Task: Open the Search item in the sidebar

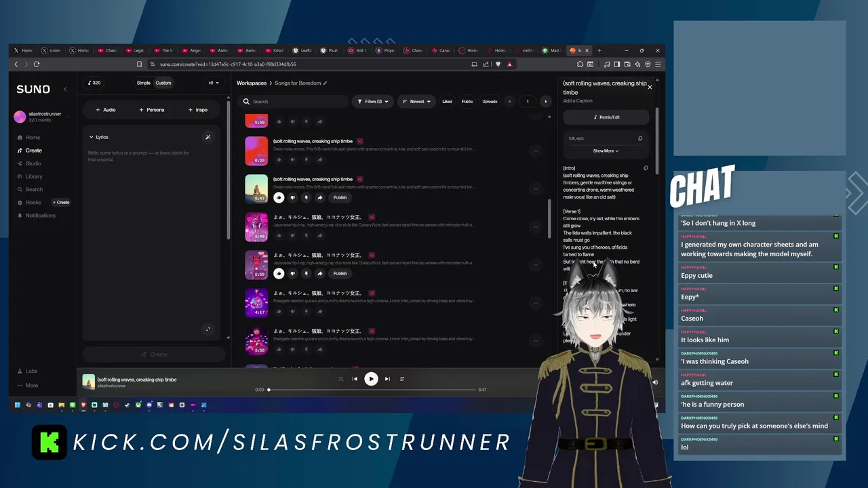Action: [x=30, y=190]
